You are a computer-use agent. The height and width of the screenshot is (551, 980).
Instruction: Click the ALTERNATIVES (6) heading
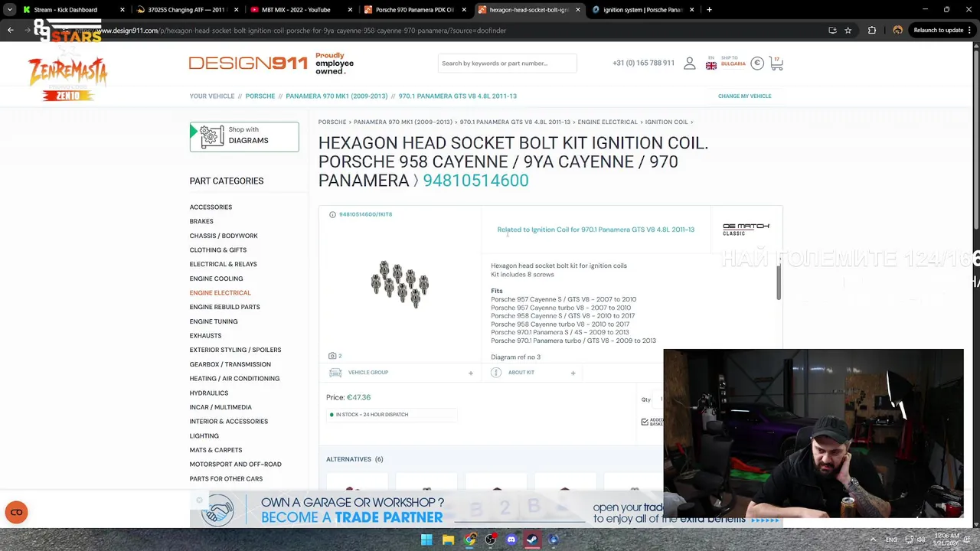tap(354, 459)
